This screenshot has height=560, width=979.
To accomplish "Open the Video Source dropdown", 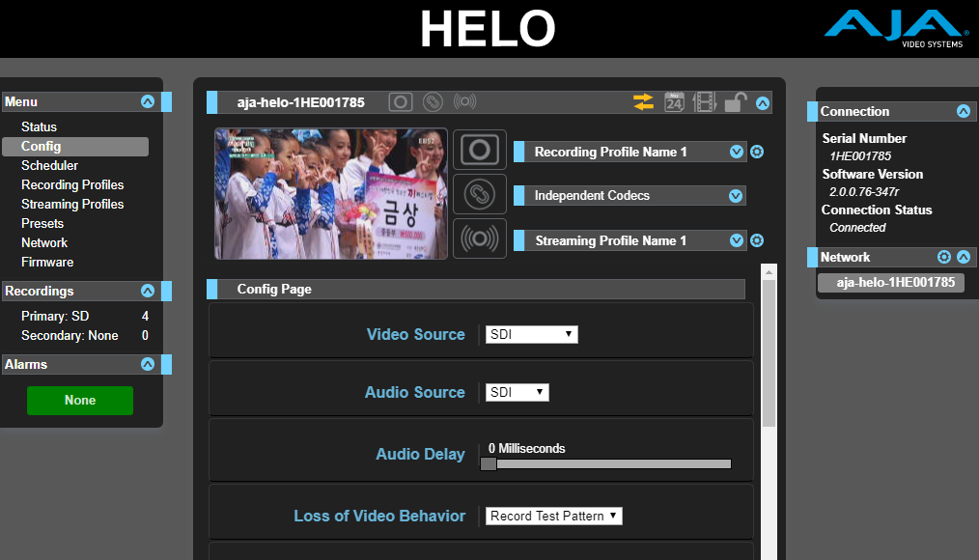I will pyautogui.click(x=531, y=335).
